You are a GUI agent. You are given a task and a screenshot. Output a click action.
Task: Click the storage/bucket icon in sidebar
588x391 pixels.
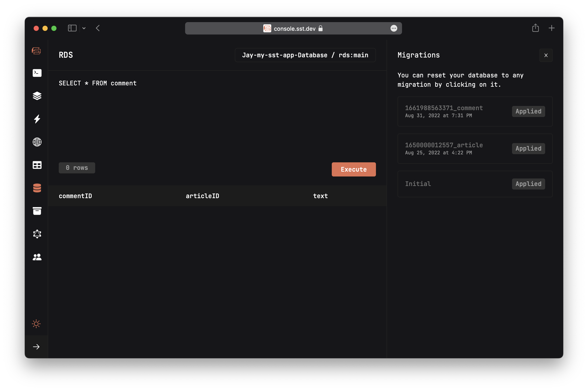coord(37,211)
